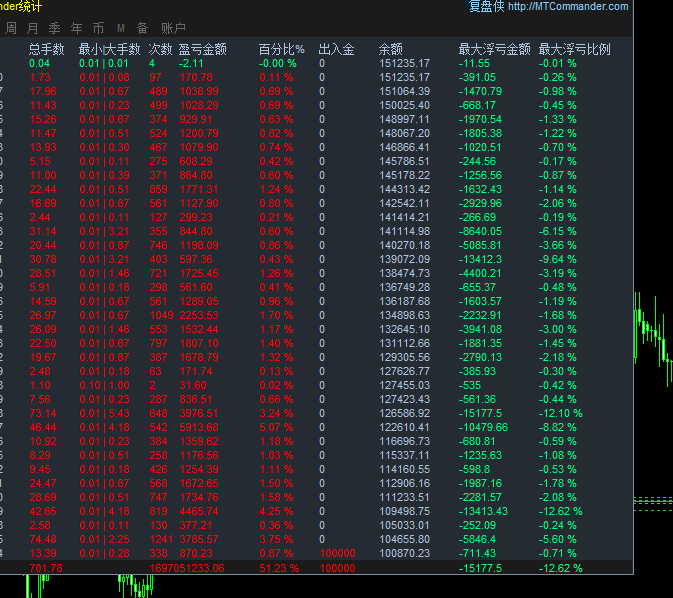The height and width of the screenshot is (598, 673).
Task: Select the profit cell 5913.68
Action: [199, 427]
